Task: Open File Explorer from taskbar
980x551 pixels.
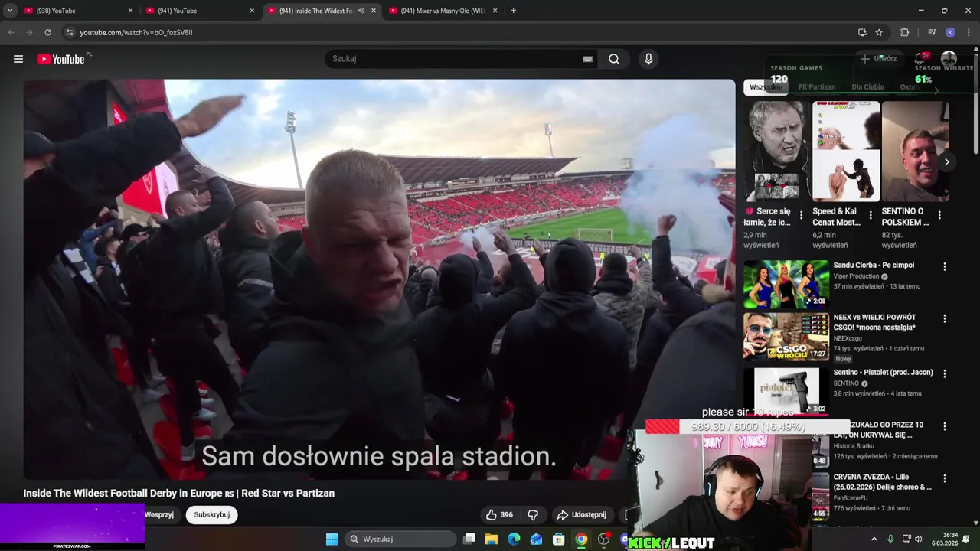Action: 492,539
